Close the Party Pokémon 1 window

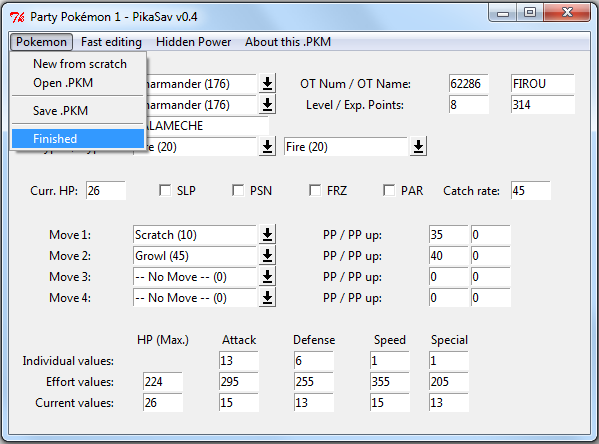coord(567,13)
